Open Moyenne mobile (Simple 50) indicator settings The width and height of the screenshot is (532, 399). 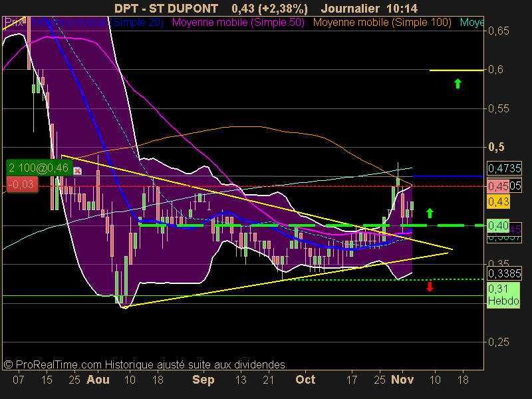(238, 23)
